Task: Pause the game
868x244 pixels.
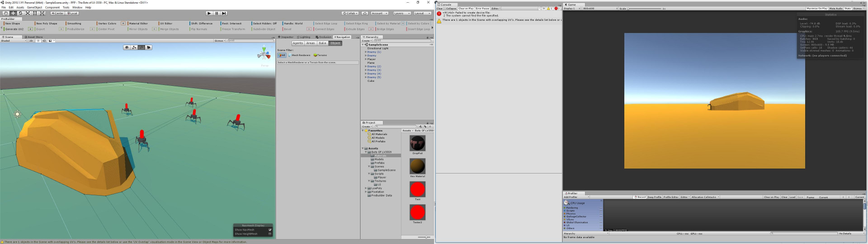Action: (x=217, y=13)
